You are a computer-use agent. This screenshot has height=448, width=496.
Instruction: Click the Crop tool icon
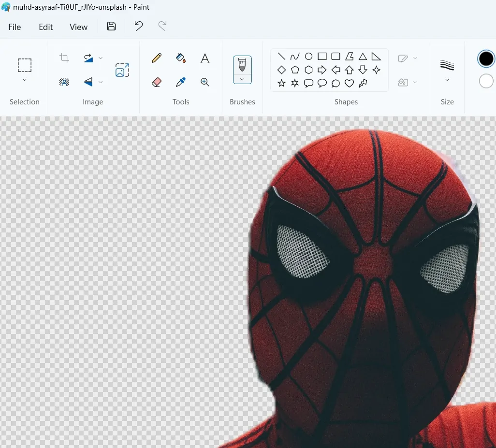pyautogui.click(x=64, y=58)
